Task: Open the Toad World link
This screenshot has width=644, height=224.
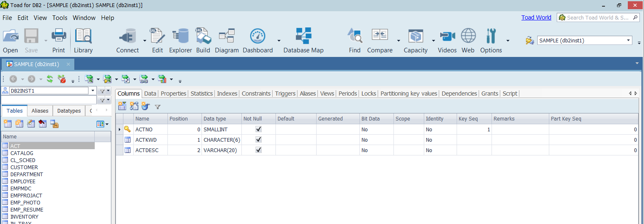Action: tap(536, 17)
